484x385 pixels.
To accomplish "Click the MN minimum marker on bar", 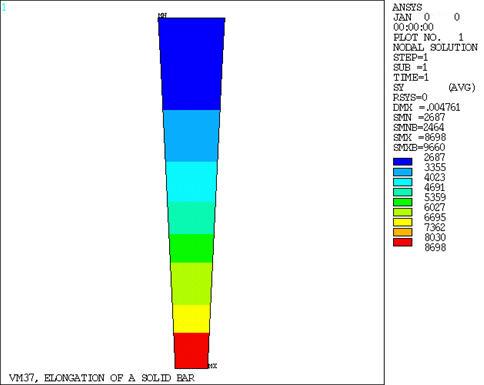I will point(162,15).
